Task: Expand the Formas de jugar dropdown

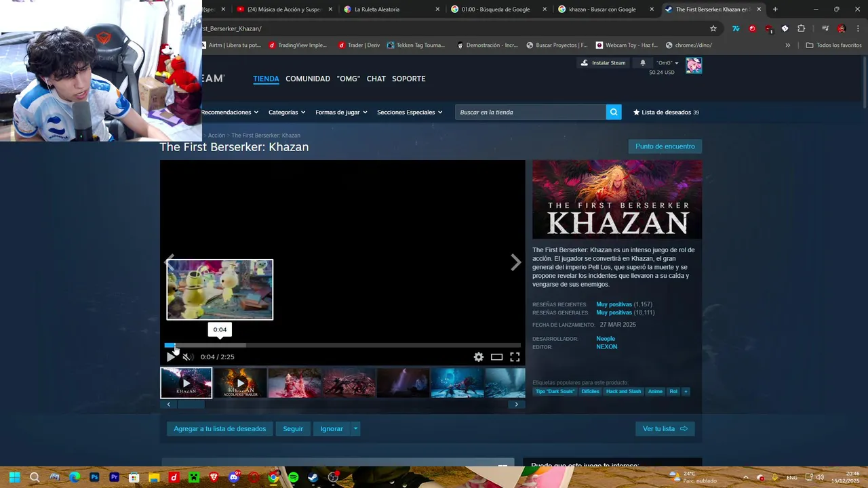Action: pyautogui.click(x=341, y=112)
